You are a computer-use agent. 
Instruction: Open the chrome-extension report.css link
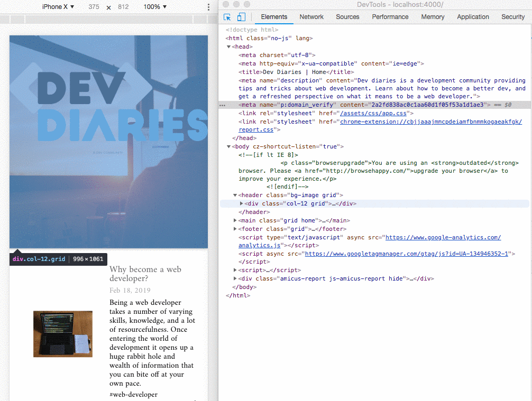coord(431,122)
